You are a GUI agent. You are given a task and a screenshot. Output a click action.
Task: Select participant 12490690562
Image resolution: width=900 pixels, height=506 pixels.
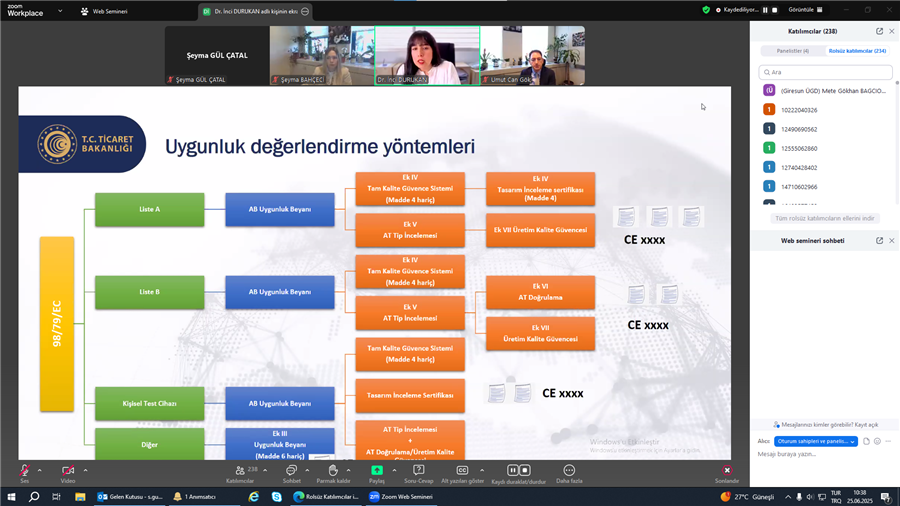[x=825, y=129]
